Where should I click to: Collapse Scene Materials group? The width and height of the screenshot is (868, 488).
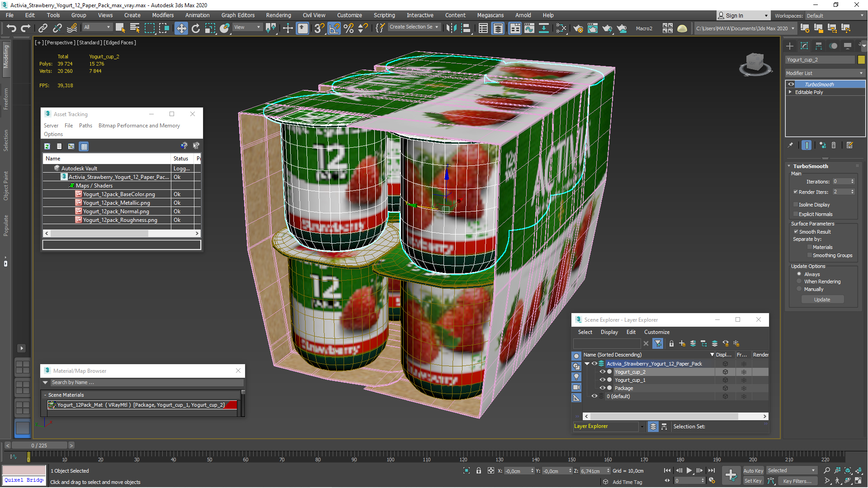point(45,395)
